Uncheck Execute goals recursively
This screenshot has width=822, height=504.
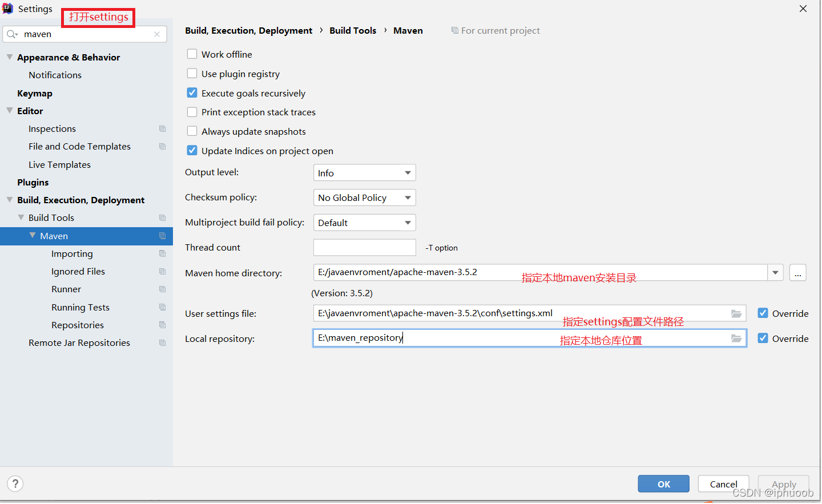tap(192, 93)
